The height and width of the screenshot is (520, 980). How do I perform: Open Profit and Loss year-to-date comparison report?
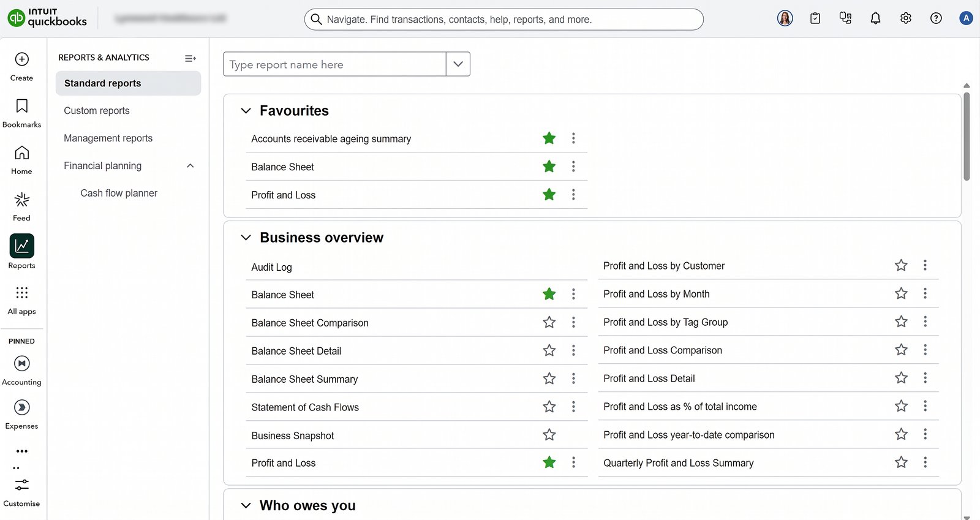tap(689, 435)
